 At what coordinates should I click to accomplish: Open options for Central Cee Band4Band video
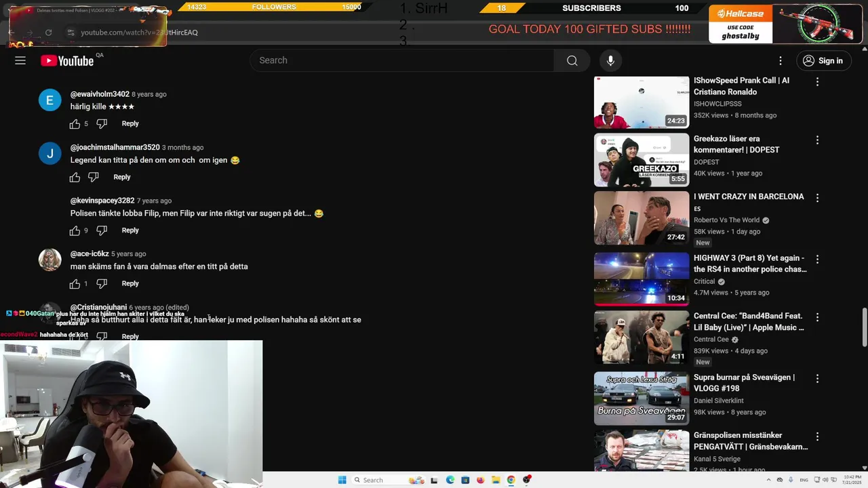(x=817, y=317)
